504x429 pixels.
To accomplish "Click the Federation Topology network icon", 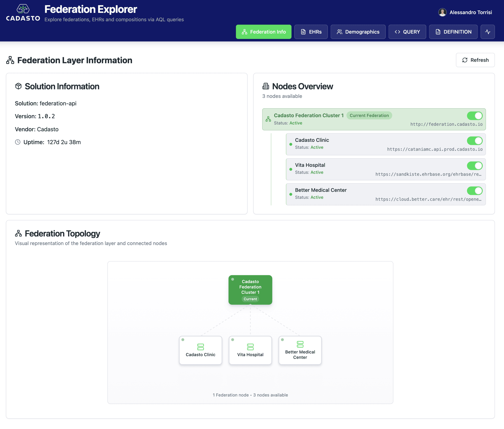I will pos(19,233).
